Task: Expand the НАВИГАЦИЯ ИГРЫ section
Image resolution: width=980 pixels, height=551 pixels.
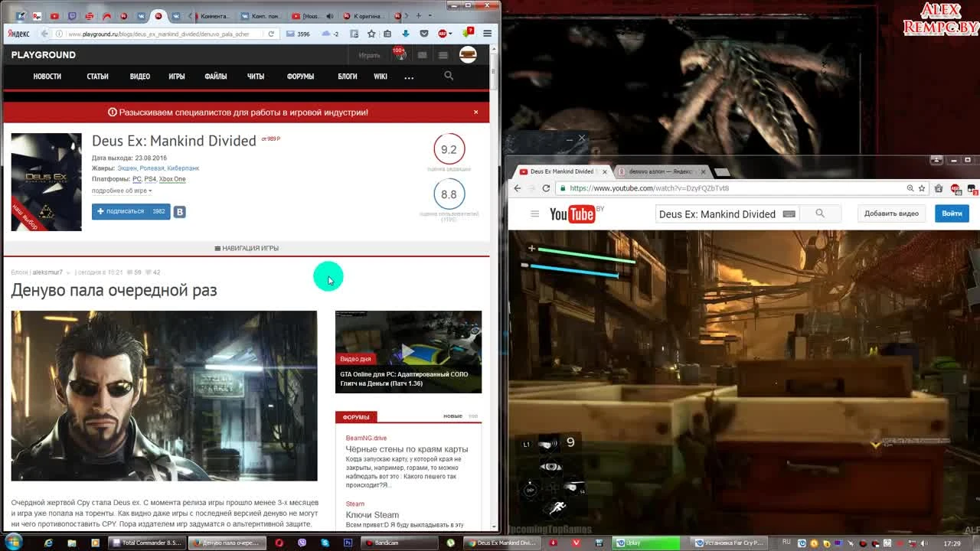Action: (247, 247)
